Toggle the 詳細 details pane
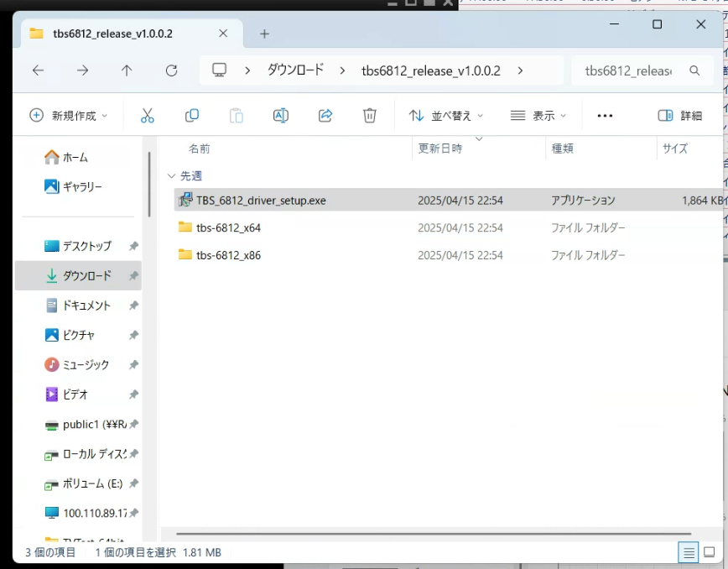The height and width of the screenshot is (569, 728). [679, 115]
